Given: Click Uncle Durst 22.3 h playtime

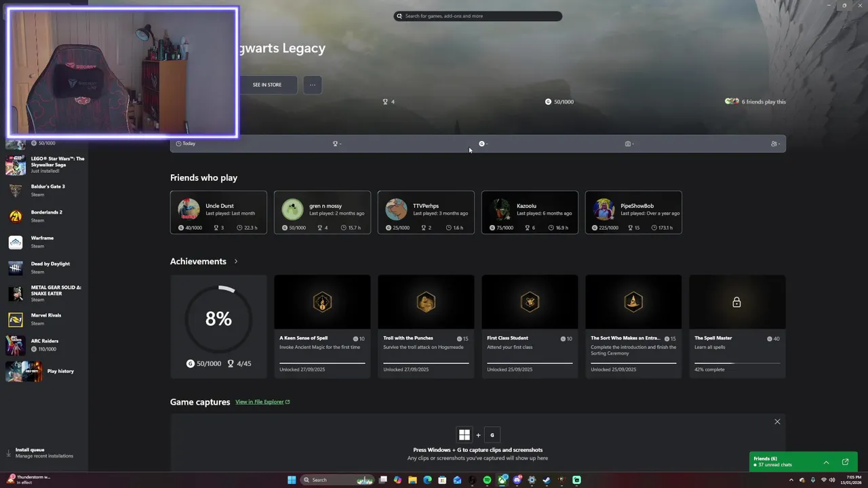Looking at the screenshot, I should 247,228.
